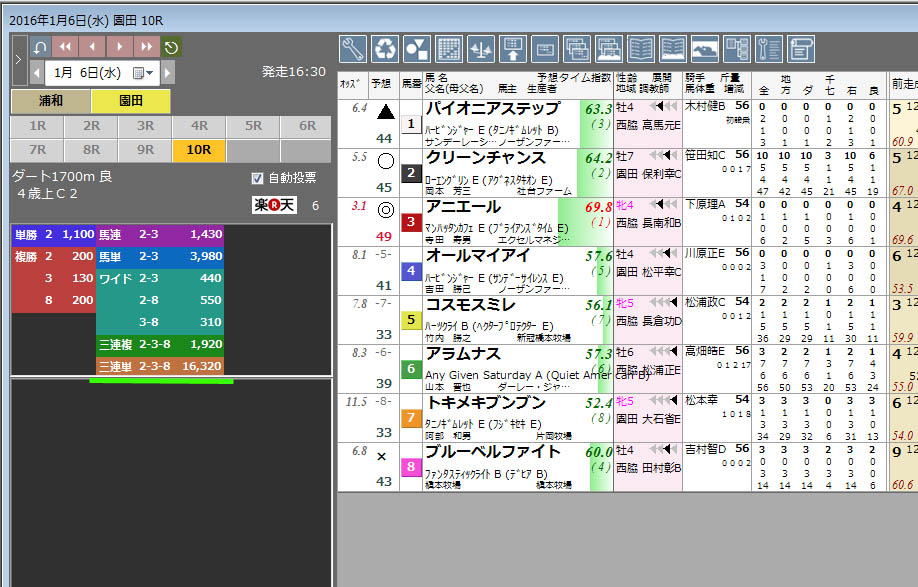Image resolution: width=918 pixels, height=587 pixels.
Task: Toggle the 自動投票 checkbox
Action: coord(258,178)
